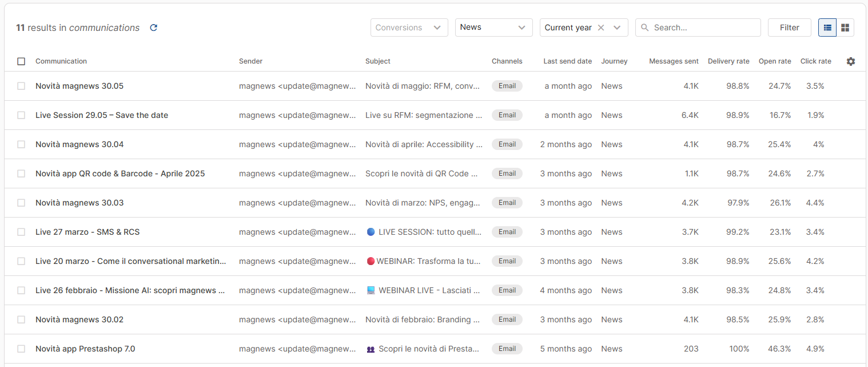
Task: Click subject 'Novità di maggio: RFM, conv...'
Action: point(423,86)
